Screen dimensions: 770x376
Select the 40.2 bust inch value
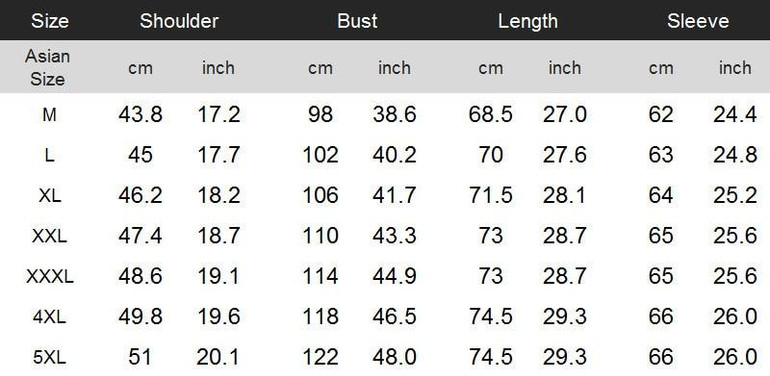tap(394, 155)
